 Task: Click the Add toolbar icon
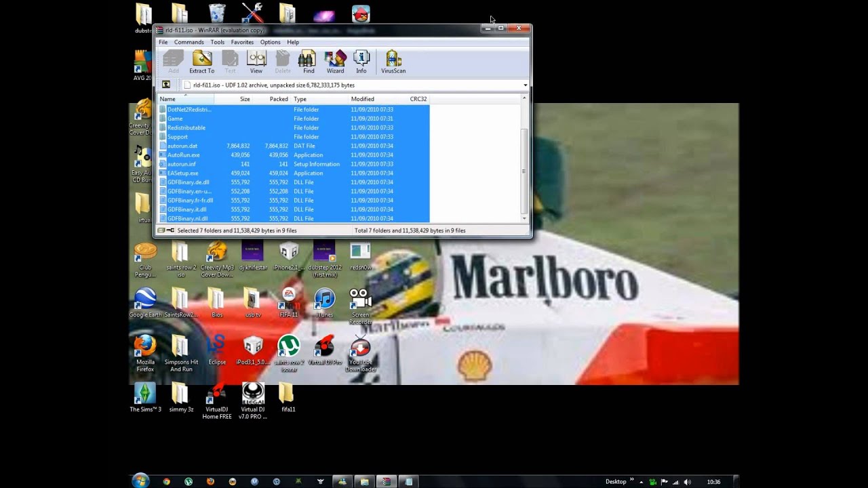tap(174, 62)
